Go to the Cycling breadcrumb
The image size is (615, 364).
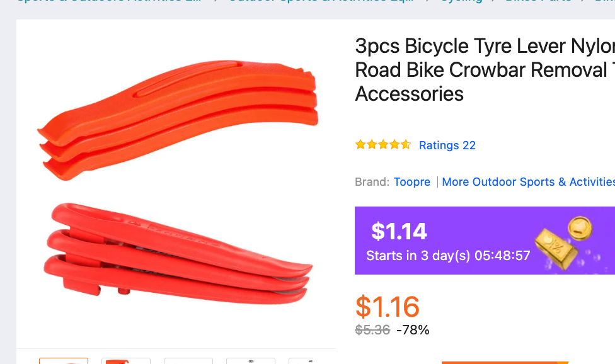461,2
